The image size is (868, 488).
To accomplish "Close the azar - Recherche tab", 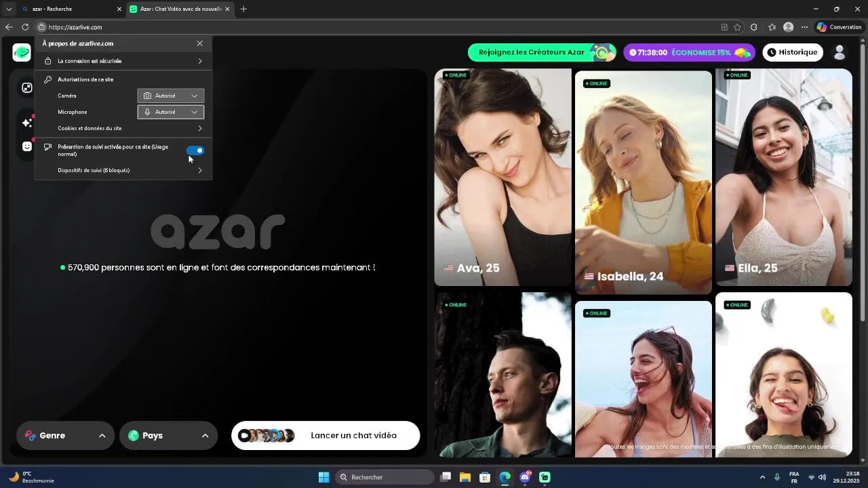I will tap(119, 9).
